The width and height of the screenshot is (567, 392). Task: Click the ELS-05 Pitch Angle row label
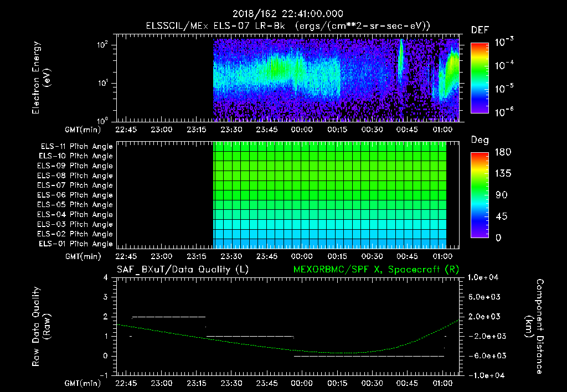pyautogui.click(x=75, y=205)
